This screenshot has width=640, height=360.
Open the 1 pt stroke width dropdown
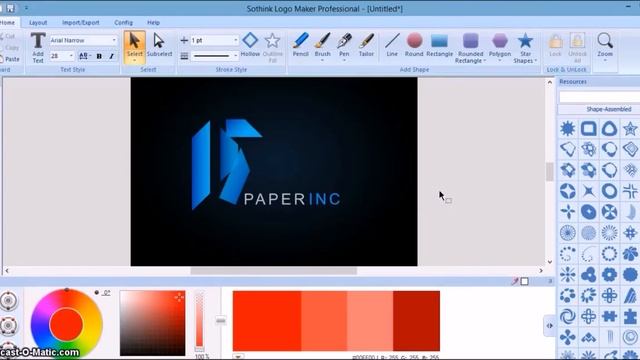[236, 40]
